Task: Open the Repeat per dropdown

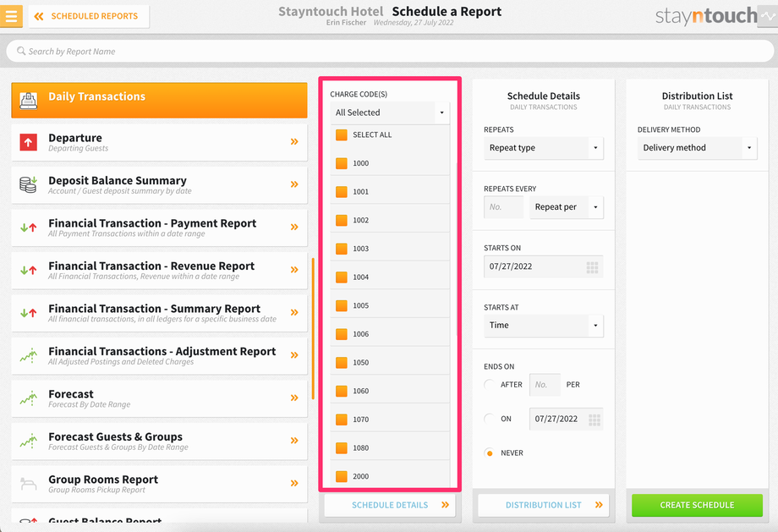Action: [566, 207]
